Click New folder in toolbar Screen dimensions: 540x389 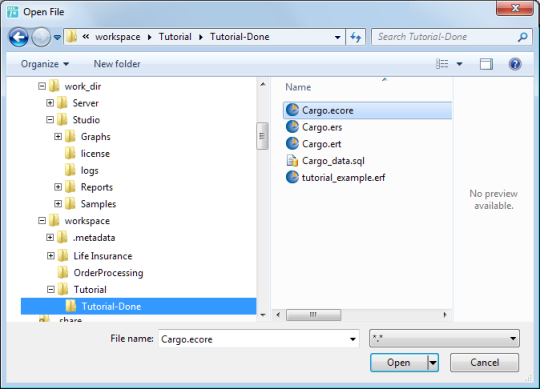(117, 64)
